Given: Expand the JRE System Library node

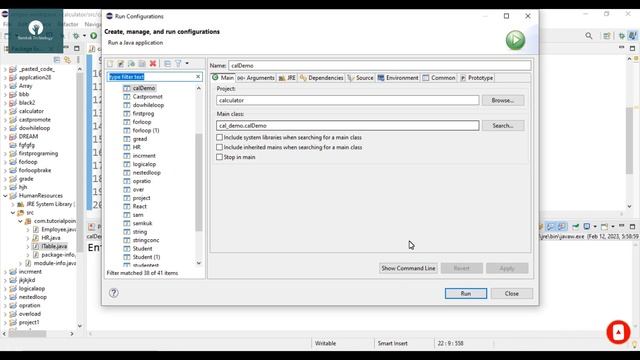Looking at the screenshot, I should (13, 204).
